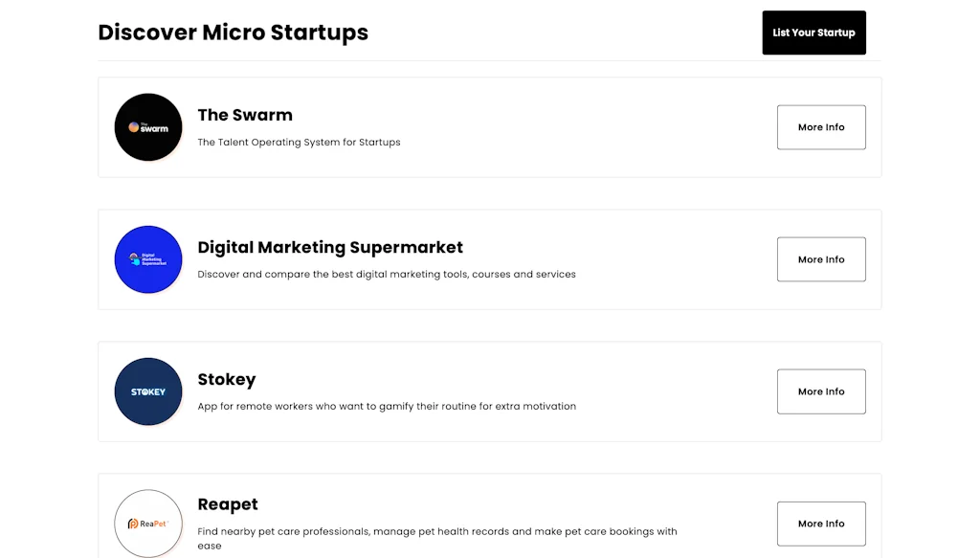
Task: Open the Digital Marketing Supermarket title
Action: (x=330, y=247)
